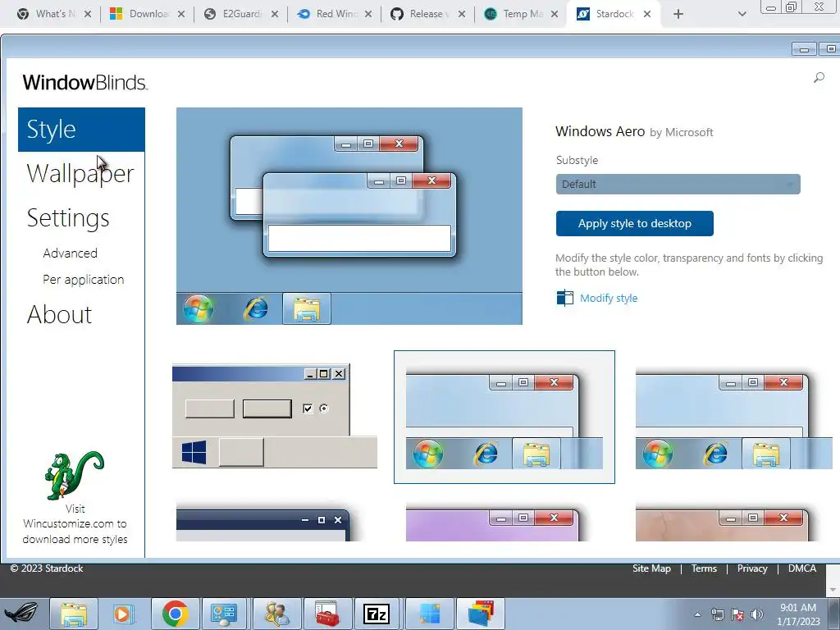Open the Terms footer link

(x=704, y=568)
